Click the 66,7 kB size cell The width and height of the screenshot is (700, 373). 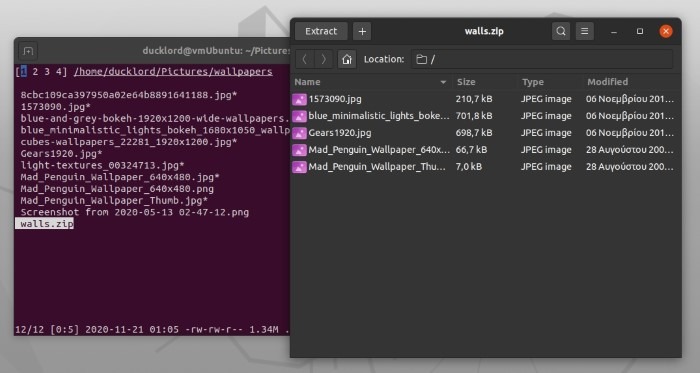coord(471,150)
